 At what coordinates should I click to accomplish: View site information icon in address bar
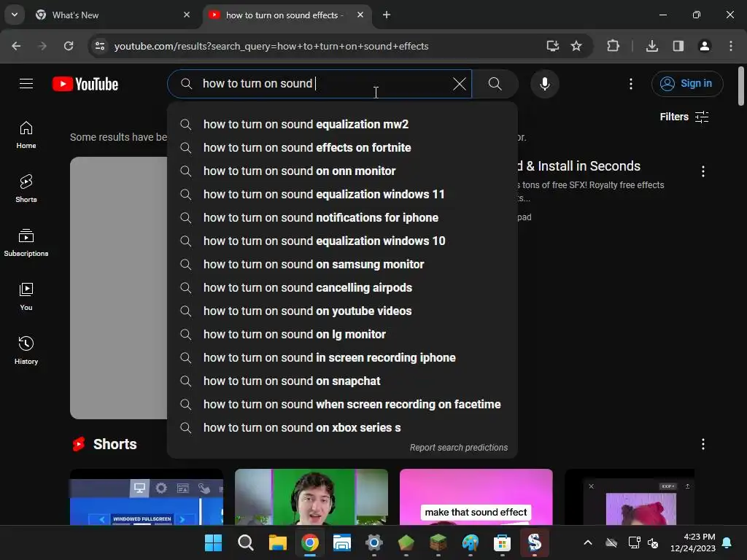click(100, 46)
